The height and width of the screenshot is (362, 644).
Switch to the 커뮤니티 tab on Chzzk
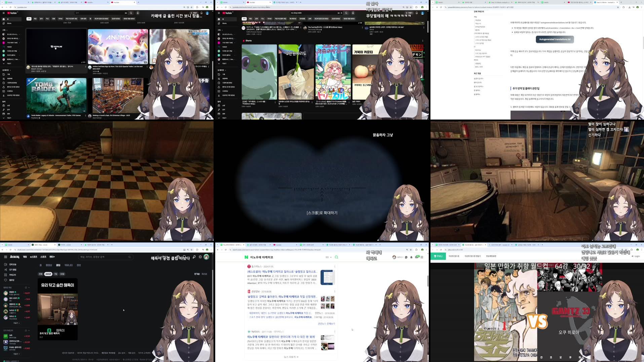[69, 265]
